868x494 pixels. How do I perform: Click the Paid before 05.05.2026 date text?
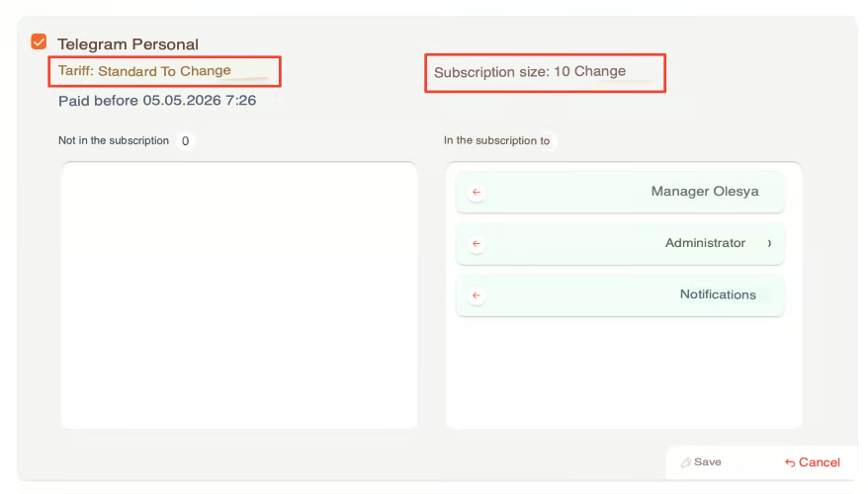pos(157,101)
